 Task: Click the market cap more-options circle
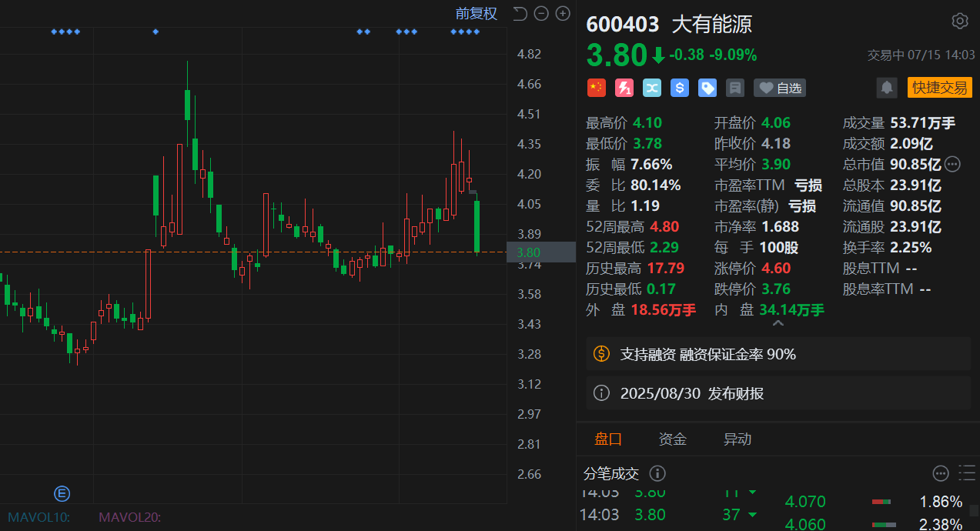(x=952, y=164)
